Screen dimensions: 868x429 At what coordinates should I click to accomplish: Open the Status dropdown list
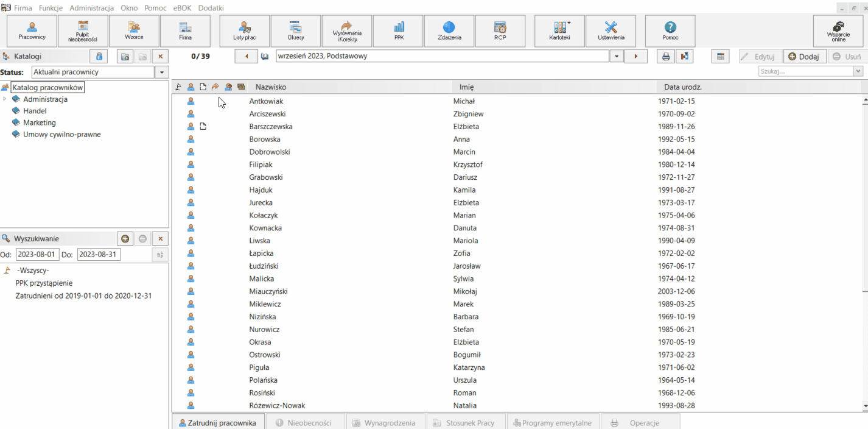click(161, 73)
